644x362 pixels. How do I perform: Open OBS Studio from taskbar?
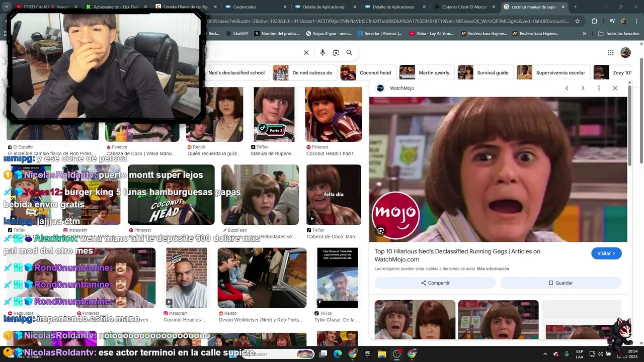coord(397,354)
